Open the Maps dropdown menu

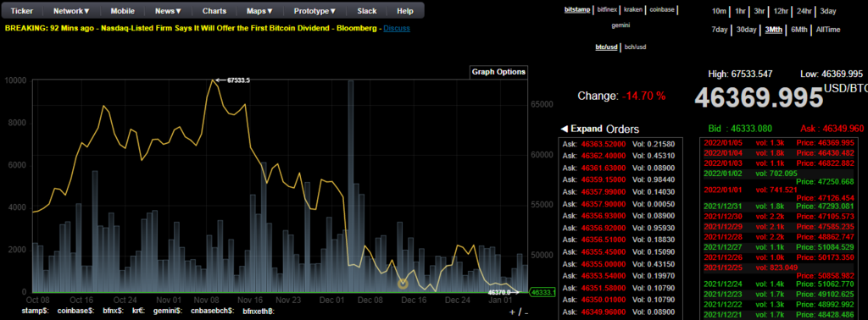[259, 11]
